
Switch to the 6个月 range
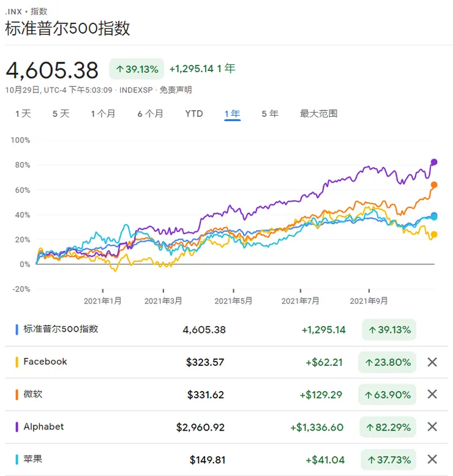[x=150, y=114]
